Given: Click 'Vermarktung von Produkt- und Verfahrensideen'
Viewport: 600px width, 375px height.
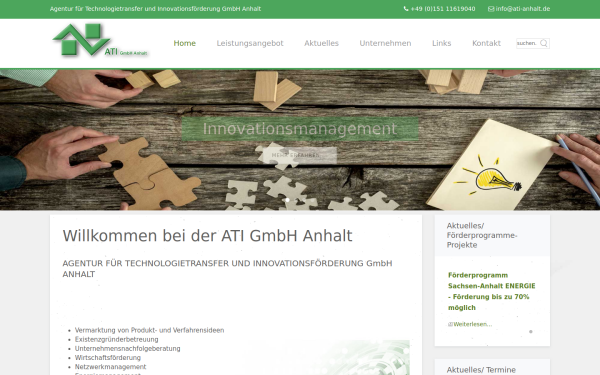Looking at the screenshot, I should 149,330.
